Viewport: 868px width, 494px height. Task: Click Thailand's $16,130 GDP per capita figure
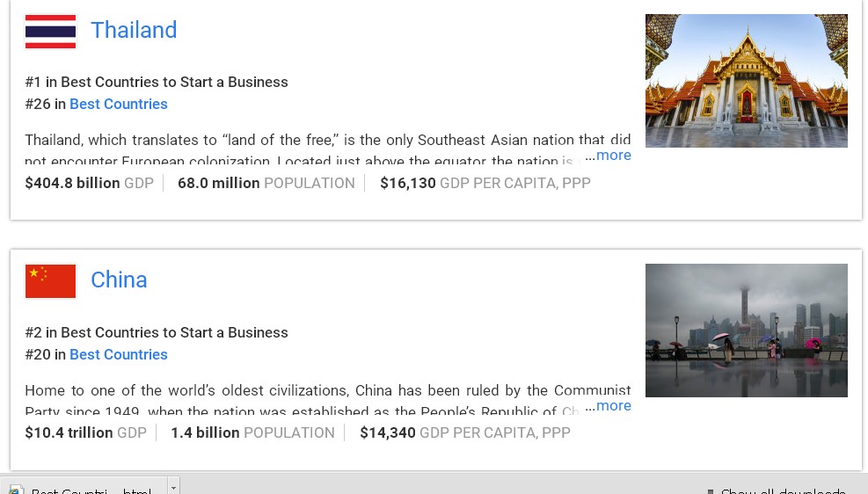click(x=408, y=183)
